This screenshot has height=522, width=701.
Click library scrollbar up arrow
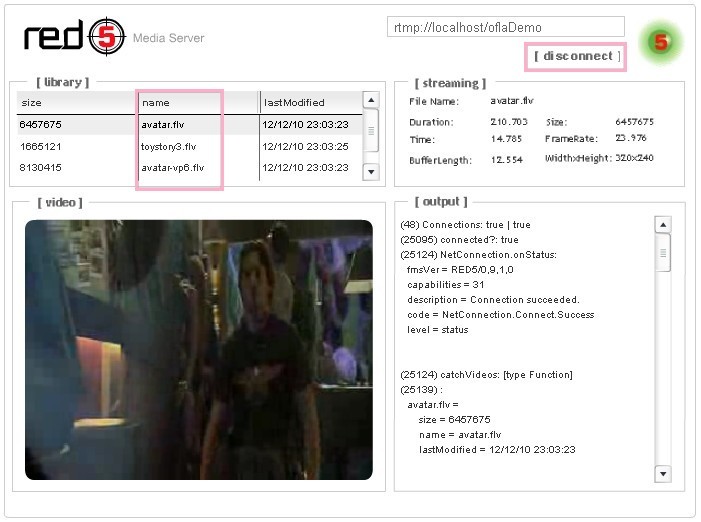point(371,100)
